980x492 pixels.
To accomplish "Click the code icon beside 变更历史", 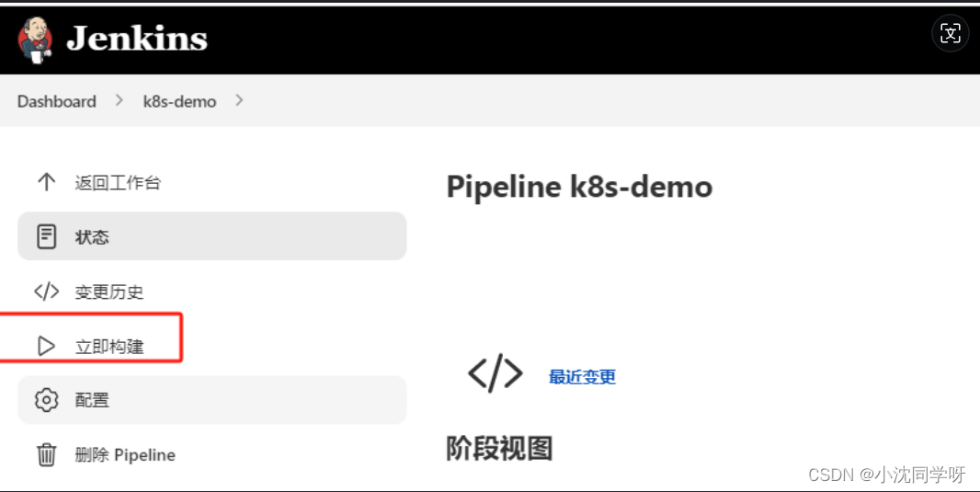I will [46, 292].
